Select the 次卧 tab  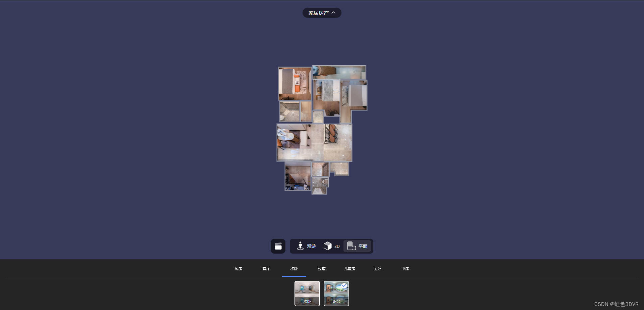pyautogui.click(x=294, y=269)
